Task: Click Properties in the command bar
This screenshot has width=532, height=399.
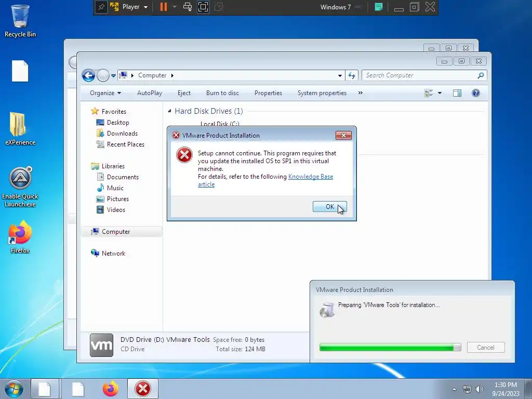Action: click(x=268, y=93)
